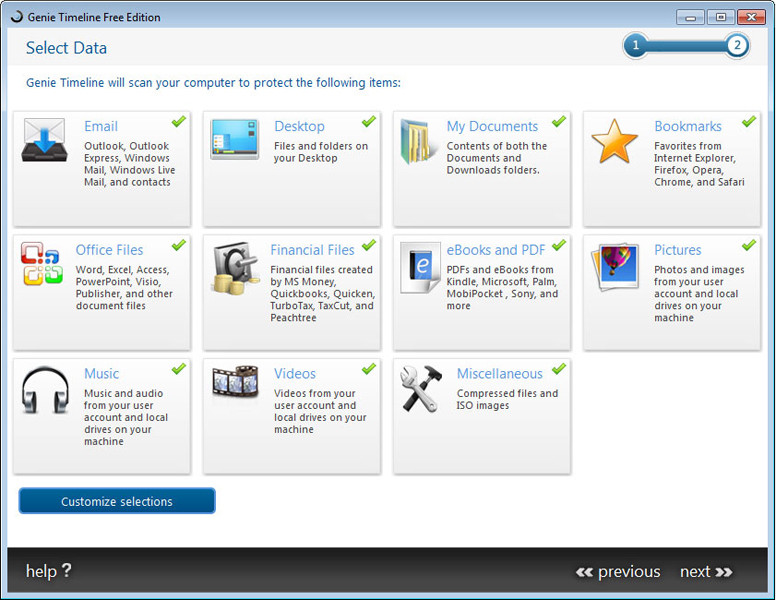The height and width of the screenshot is (600, 776).
Task: Click the Email heading
Action: pyautogui.click(x=101, y=126)
